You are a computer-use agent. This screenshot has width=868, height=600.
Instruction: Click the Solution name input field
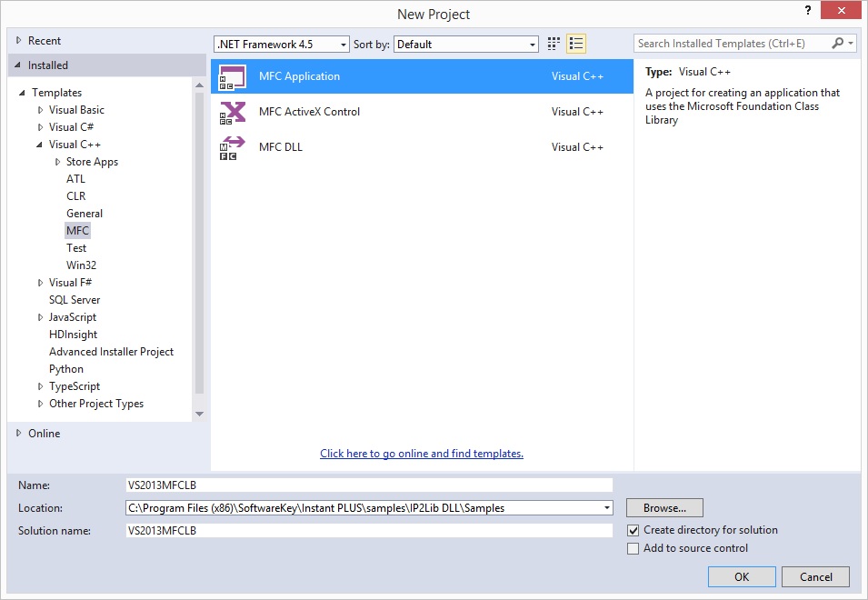pyautogui.click(x=369, y=530)
